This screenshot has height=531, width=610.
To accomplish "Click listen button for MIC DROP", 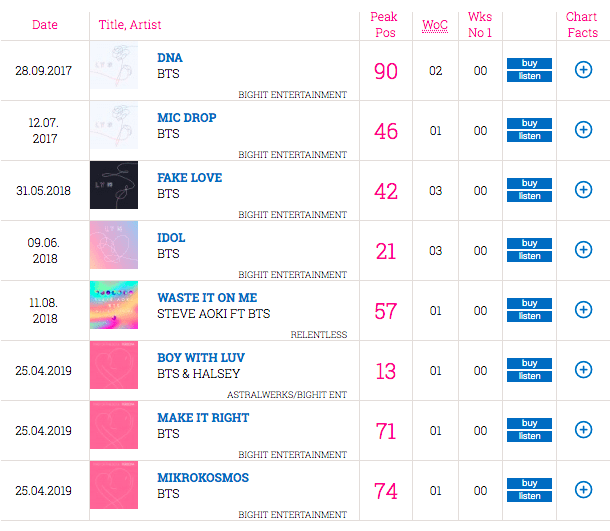I will [x=529, y=136].
